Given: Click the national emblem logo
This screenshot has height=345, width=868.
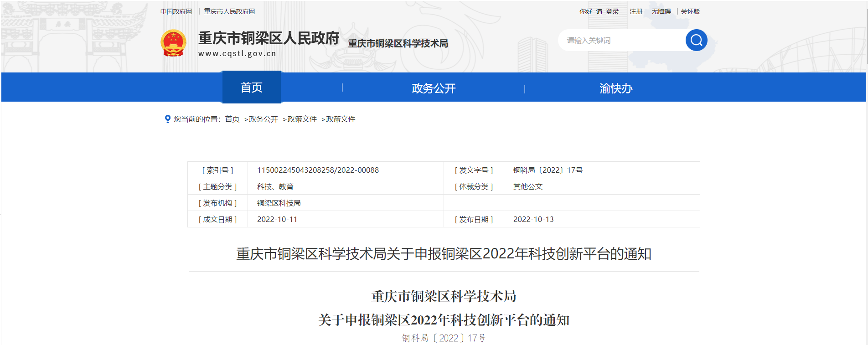Looking at the screenshot, I should (x=173, y=43).
